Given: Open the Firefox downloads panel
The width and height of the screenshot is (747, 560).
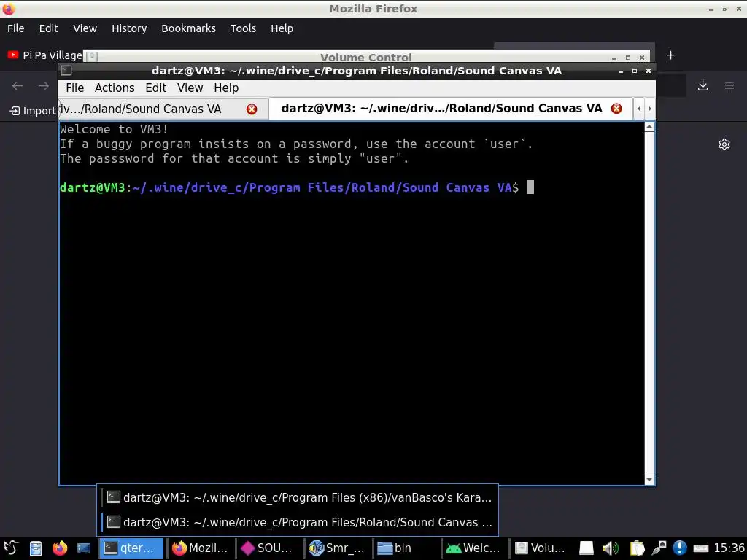Looking at the screenshot, I should [703, 85].
